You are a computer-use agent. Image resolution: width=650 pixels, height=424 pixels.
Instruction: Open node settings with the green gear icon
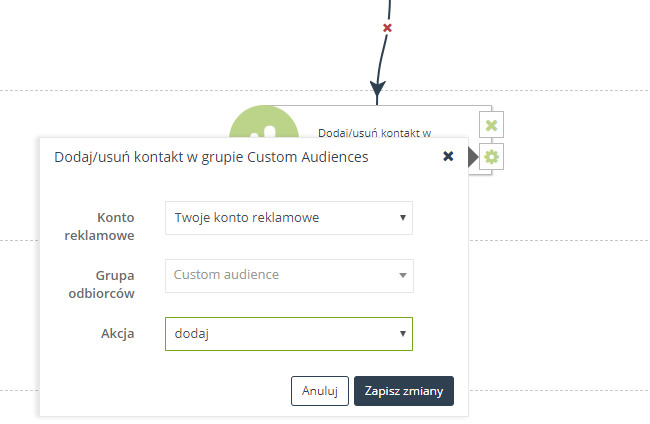(x=491, y=157)
